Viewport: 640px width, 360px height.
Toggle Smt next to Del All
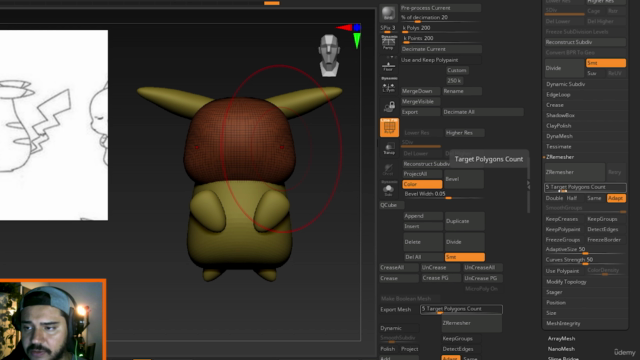(x=464, y=257)
